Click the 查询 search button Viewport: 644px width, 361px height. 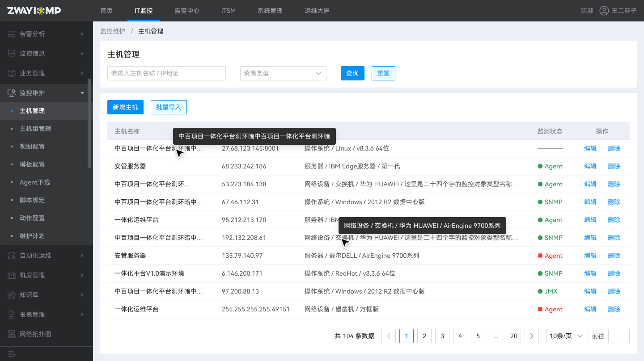click(x=352, y=73)
